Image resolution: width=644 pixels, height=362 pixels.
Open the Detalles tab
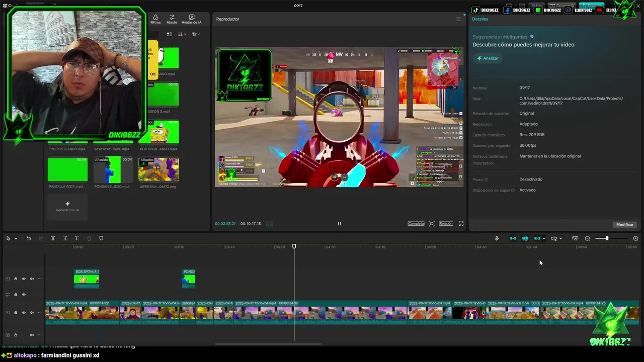pos(480,19)
